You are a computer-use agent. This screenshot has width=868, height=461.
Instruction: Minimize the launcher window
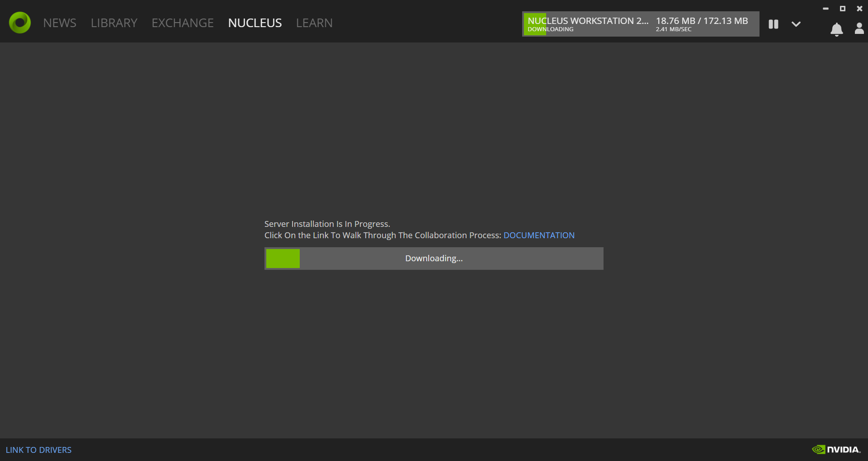click(x=826, y=9)
